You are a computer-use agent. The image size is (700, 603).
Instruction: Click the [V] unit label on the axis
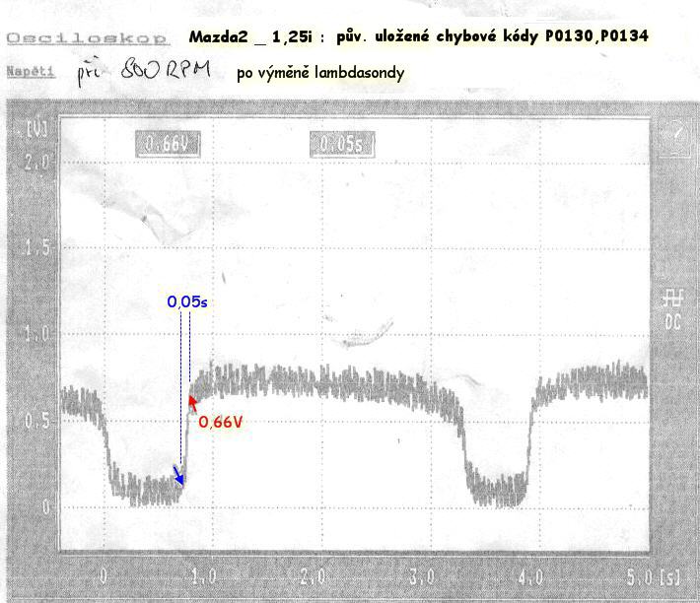[x=39, y=129]
